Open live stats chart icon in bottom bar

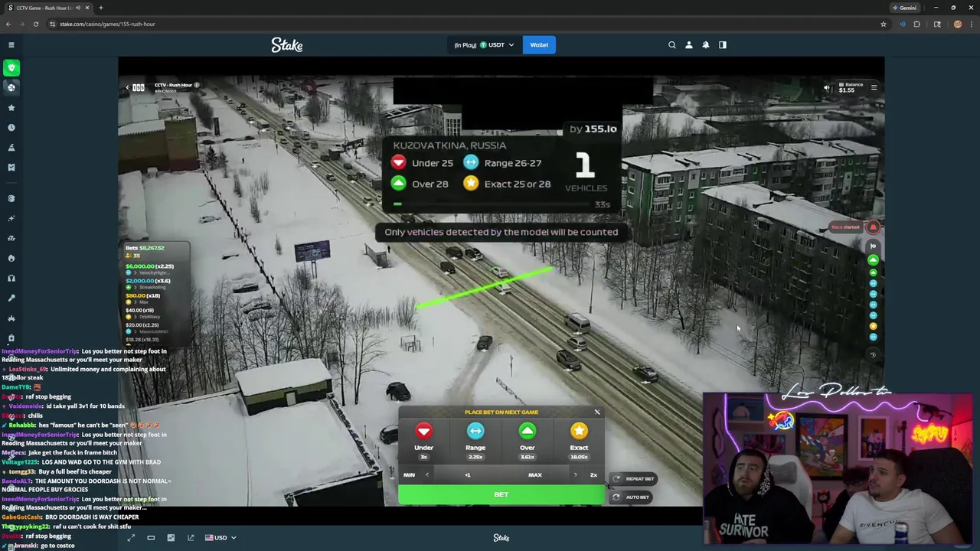pos(171,538)
